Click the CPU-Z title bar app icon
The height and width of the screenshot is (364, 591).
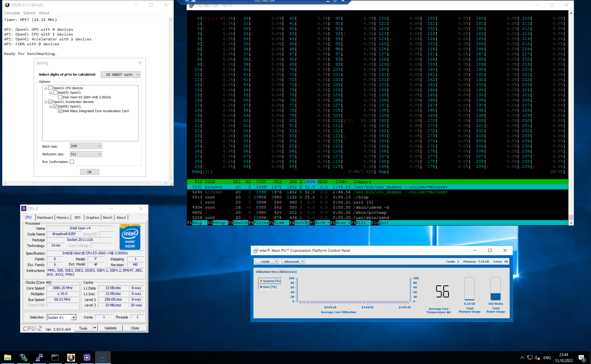24,208
